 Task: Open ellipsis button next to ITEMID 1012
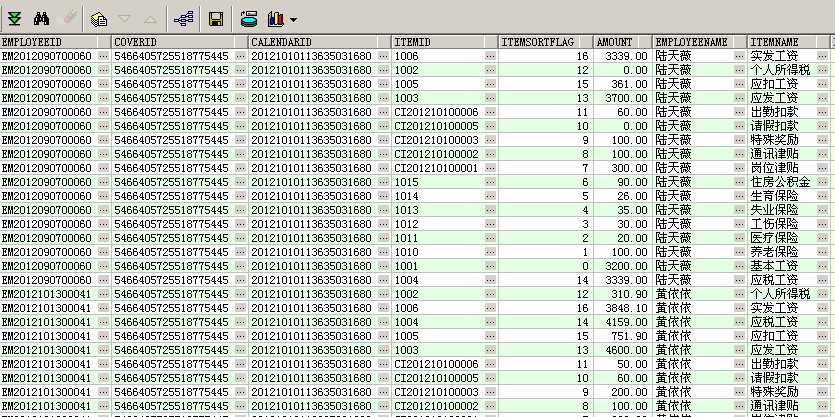[490, 224]
